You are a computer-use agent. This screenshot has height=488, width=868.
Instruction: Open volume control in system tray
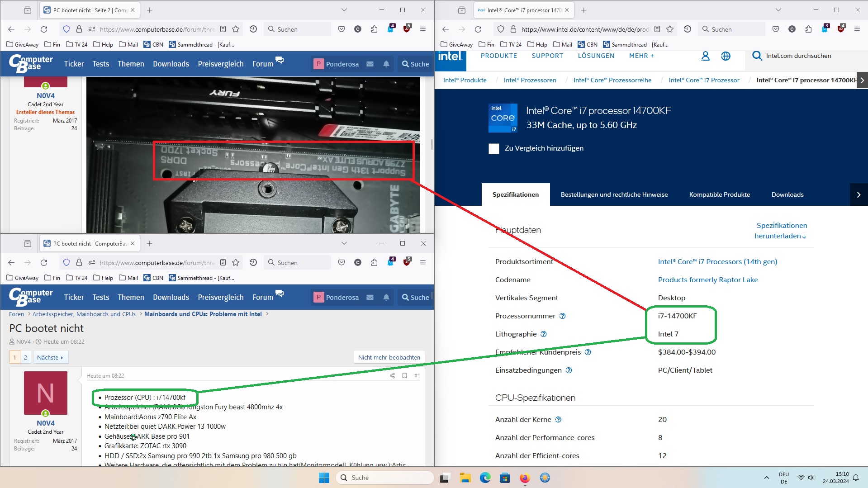811,478
